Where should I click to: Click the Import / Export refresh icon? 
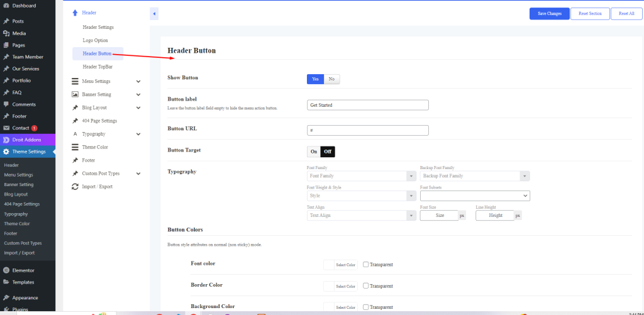click(75, 187)
